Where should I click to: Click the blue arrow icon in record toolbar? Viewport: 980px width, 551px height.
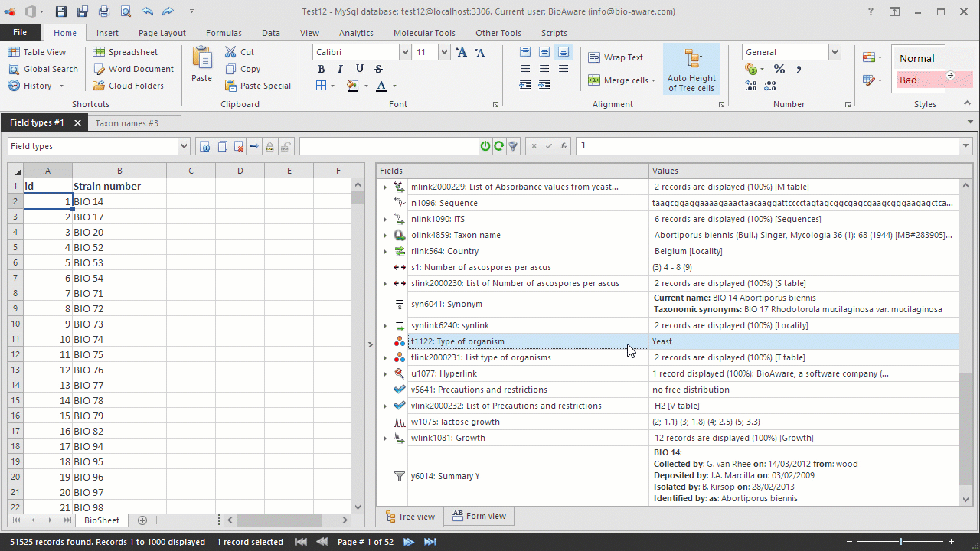click(255, 146)
